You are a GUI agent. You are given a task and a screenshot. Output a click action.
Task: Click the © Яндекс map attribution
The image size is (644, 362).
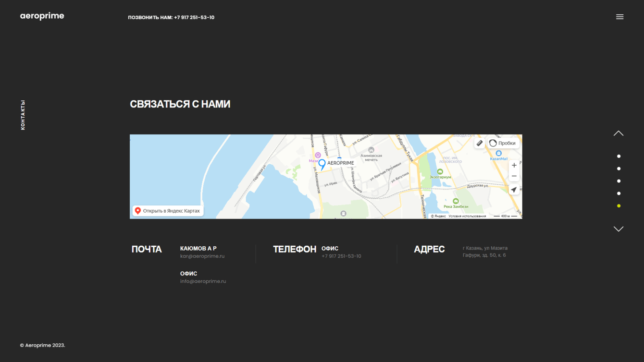pos(438,216)
